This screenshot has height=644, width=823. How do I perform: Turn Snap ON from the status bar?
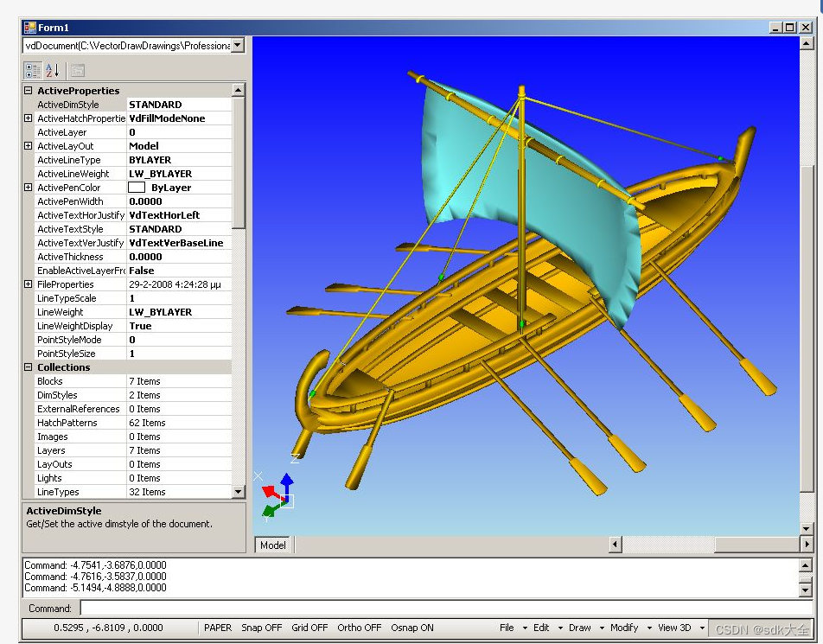[261, 628]
